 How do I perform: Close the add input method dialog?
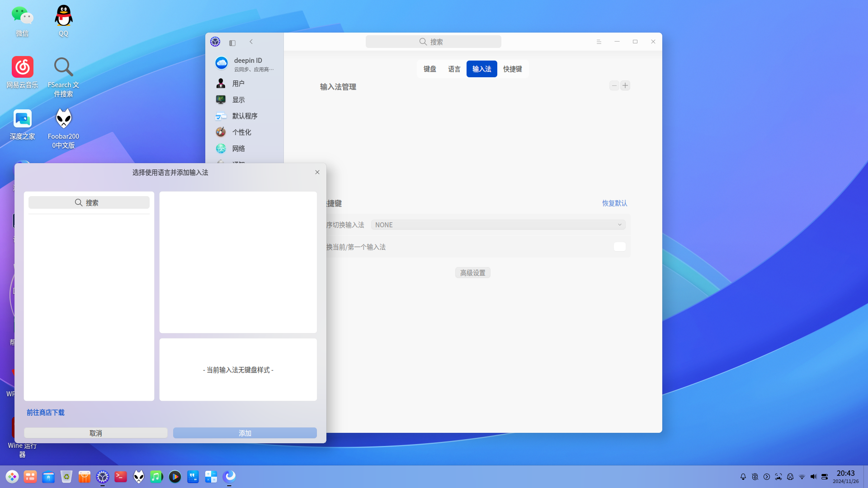317,172
